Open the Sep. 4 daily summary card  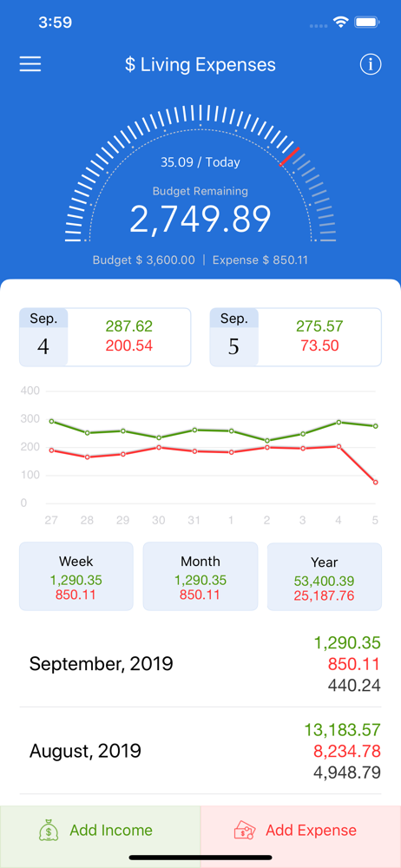tap(105, 337)
